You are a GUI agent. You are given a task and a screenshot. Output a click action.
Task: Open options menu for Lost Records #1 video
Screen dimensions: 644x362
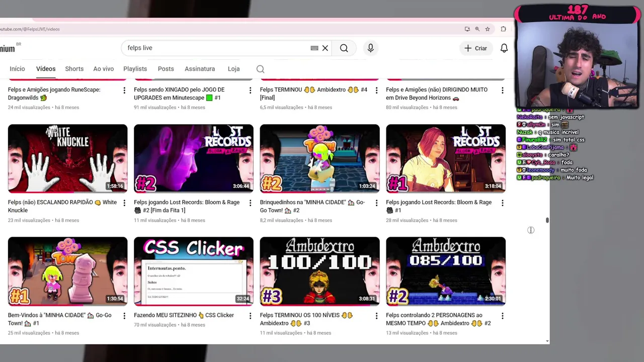coord(502,203)
